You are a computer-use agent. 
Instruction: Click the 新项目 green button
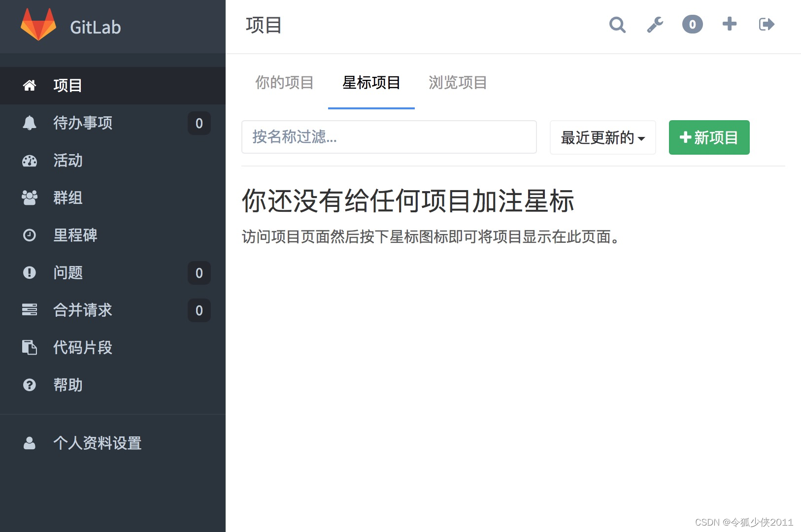point(708,137)
